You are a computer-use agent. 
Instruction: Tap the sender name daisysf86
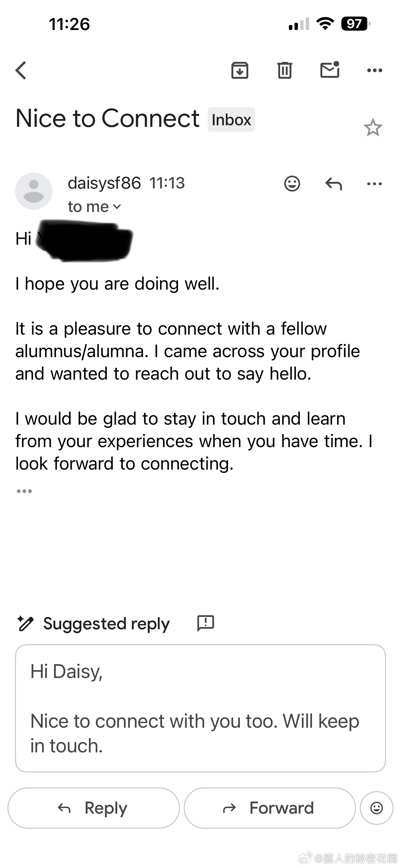pyautogui.click(x=104, y=183)
